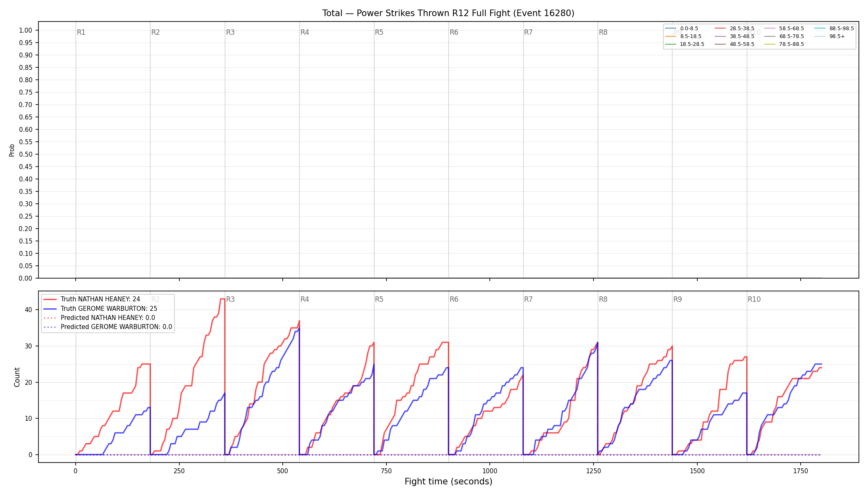Click the 250 tick on fight time axis
This screenshot has width=868, height=496.
[179, 471]
